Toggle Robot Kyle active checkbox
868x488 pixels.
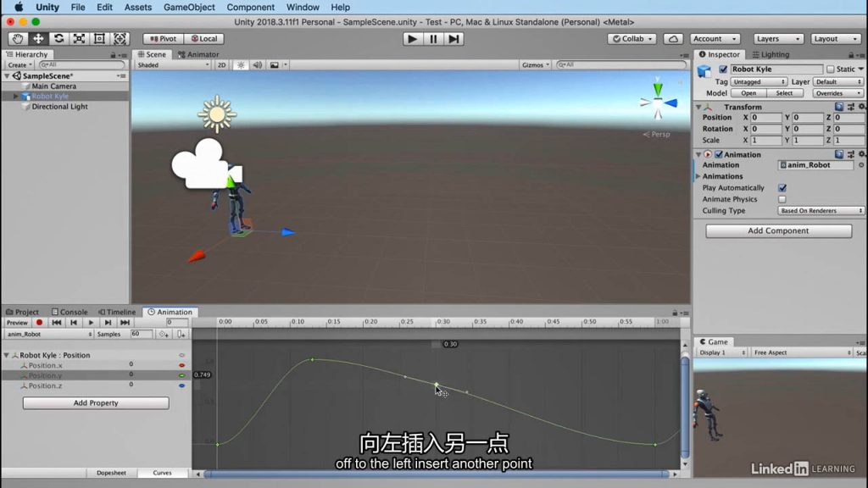[x=723, y=69]
